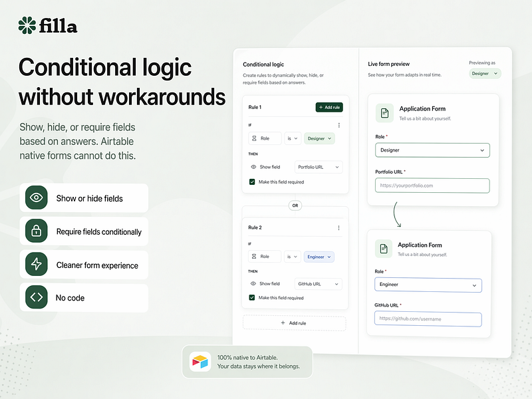
Task: Click the eye icon next to Show field in Rule 1
Action: 253,167
